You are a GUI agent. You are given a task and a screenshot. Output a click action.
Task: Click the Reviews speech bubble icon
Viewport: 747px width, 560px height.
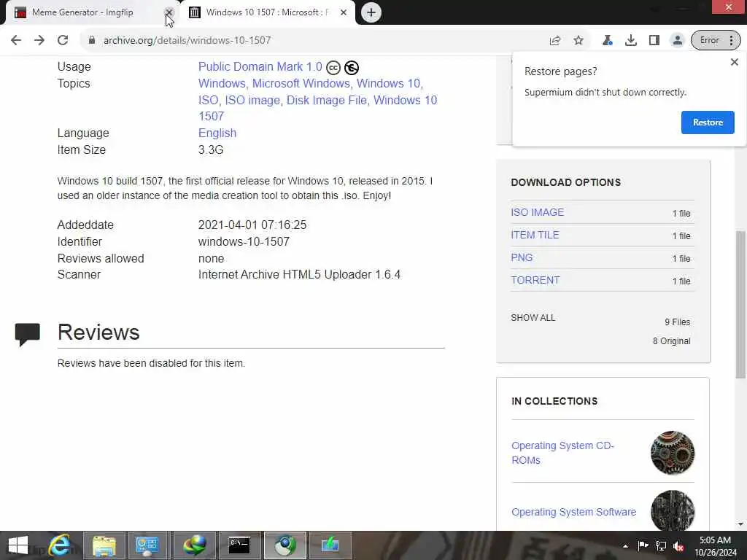click(x=27, y=334)
